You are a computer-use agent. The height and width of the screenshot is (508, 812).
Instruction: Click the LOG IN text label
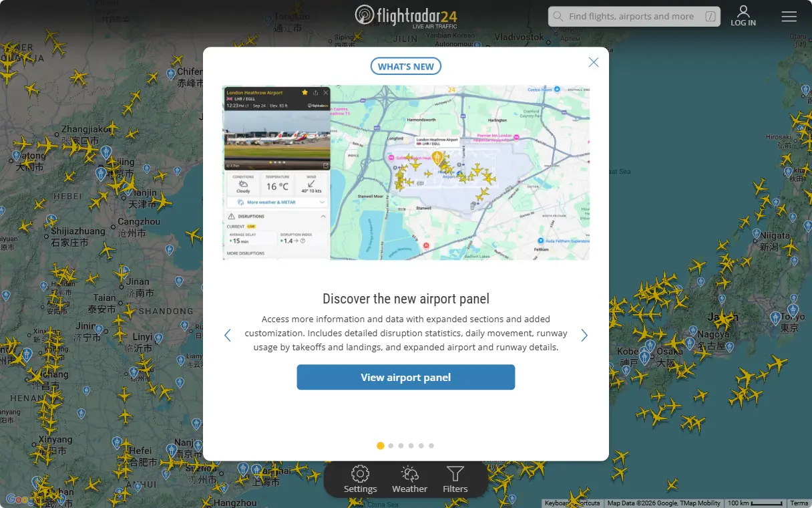pos(743,23)
